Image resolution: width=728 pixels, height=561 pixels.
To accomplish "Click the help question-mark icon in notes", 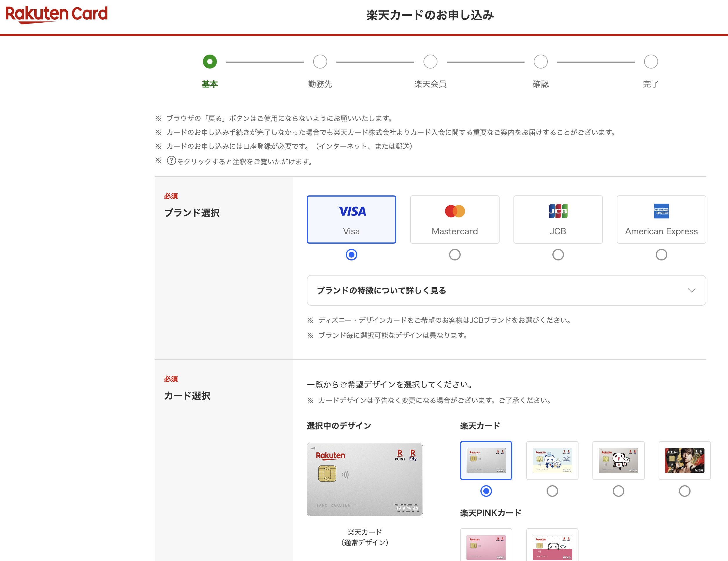I will [171, 161].
